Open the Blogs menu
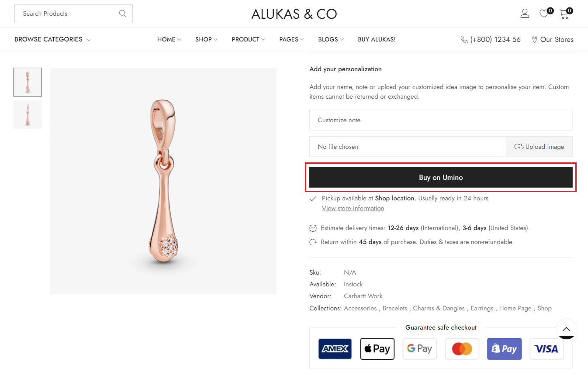Image resolution: width=588 pixels, height=375 pixels. pos(331,39)
